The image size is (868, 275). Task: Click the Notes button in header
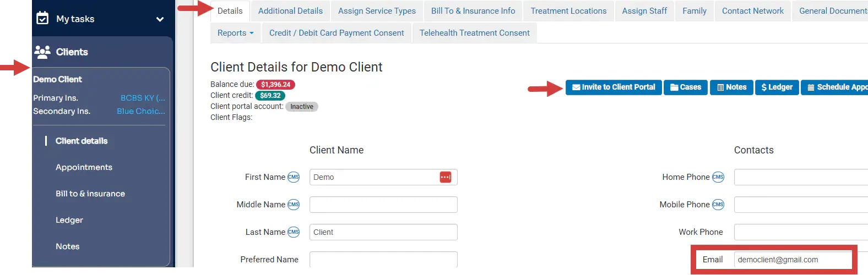(x=731, y=87)
